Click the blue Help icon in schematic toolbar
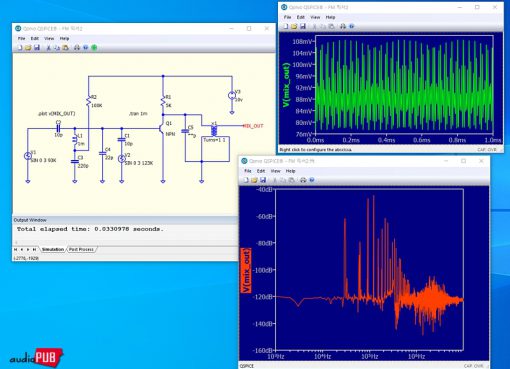This screenshot has height=369, width=510. [86, 48]
